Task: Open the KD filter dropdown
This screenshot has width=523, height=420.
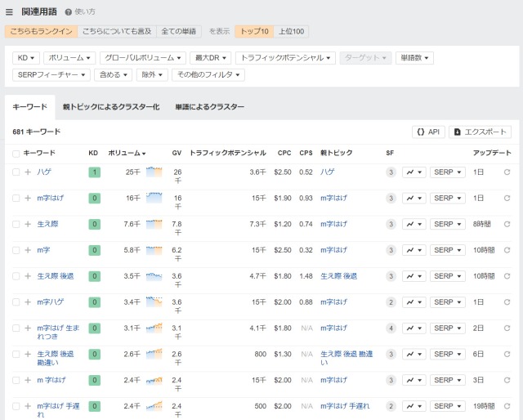Action: pyautogui.click(x=26, y=58)
